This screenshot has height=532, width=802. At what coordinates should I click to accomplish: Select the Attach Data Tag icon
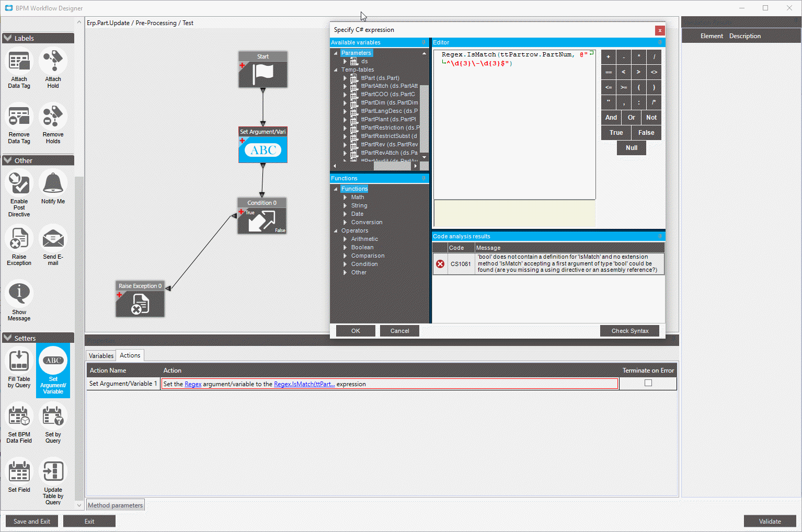(x=19, y=61)
